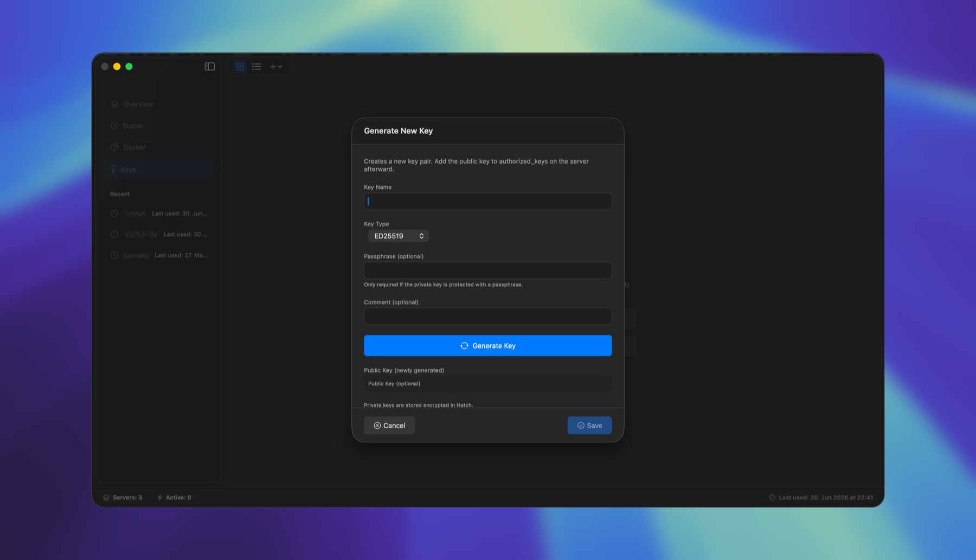Screen dimensions: 976x560
Task: Toggle the sidebar panel icon
Action: [210, 67]
